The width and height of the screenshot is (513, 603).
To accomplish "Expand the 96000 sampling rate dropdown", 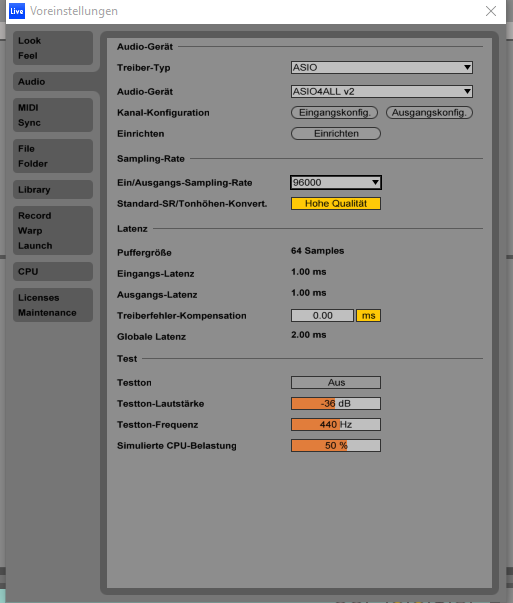I will [x=336, y=182].
